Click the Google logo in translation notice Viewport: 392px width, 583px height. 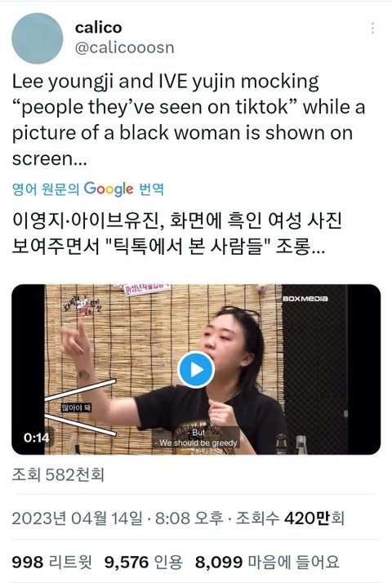point(109,189)
